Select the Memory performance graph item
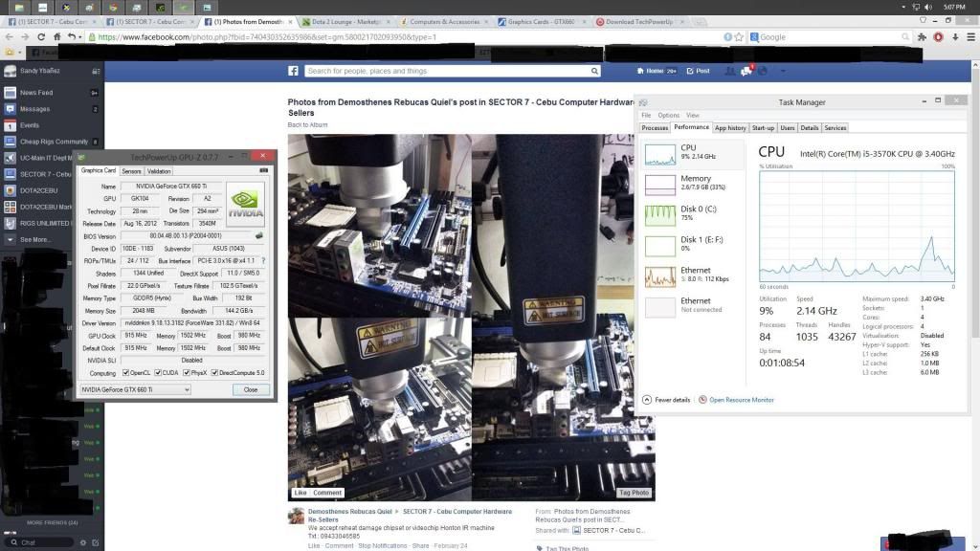The image size is (980, 551). (x=696, y=183)
